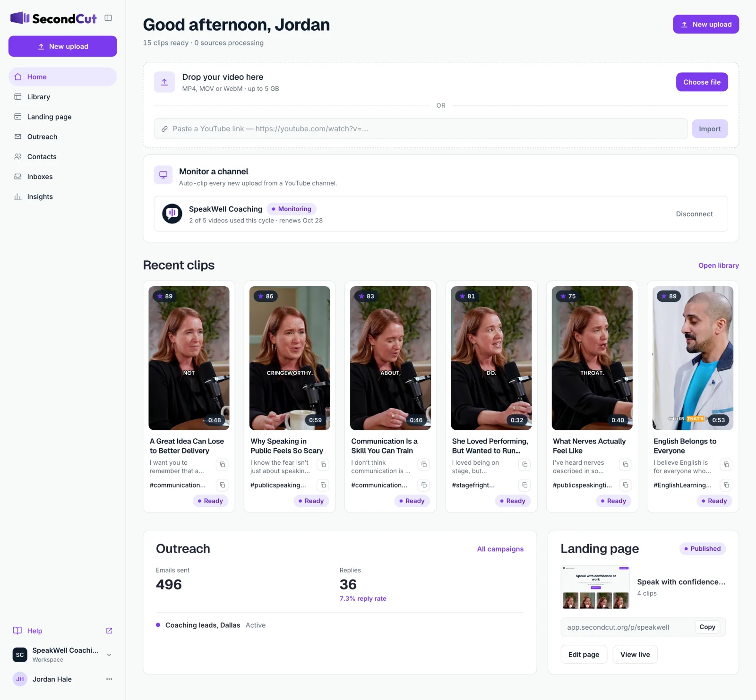Expand the SpeakWell Coaching workspace switcher
This screenshot has width=756, height=700.
[x=109, y=655]
